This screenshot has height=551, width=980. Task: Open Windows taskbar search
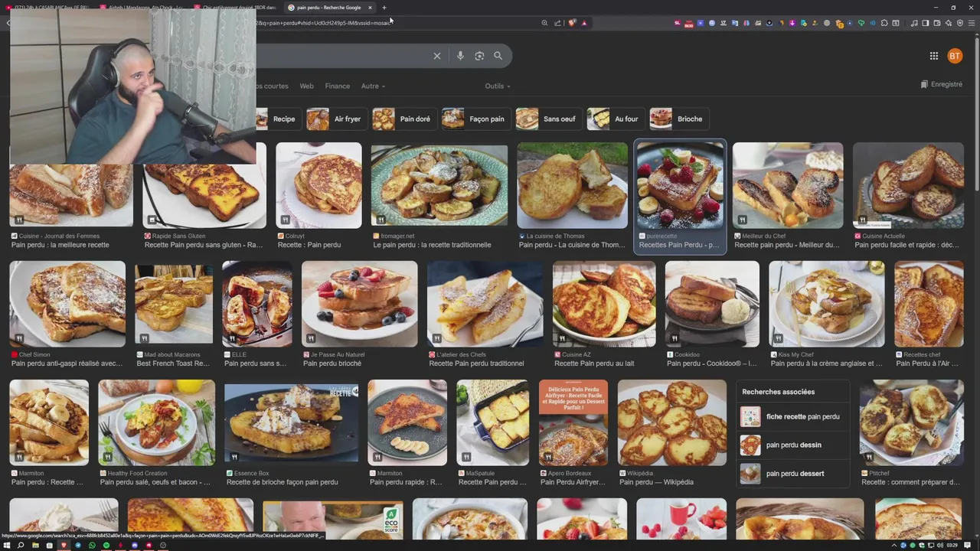click(21, 545)
